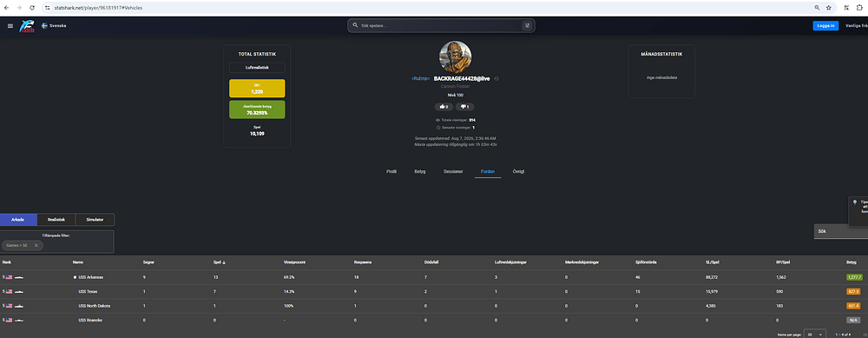Click the ship class icon in USS Roanoke row

19,321
